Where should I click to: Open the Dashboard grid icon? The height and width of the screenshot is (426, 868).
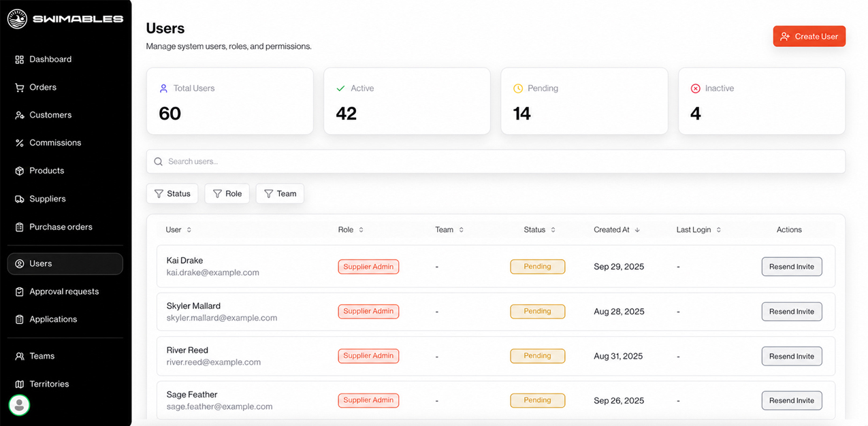pos(19,59)
